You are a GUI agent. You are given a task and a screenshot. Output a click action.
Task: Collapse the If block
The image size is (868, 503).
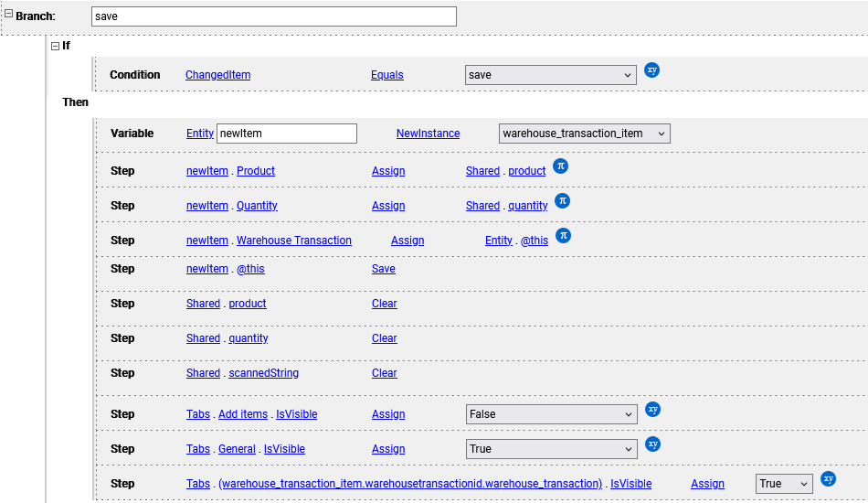click(x=56, y=46)
